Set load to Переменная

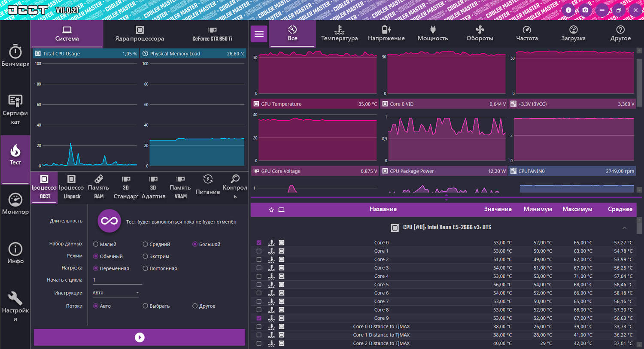click(x=96, y=268)
